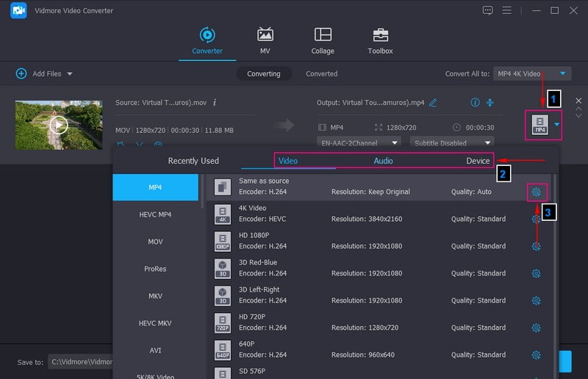
Task: Expand the Subtitle Disabled dropdown
Action: click(451, 143)
